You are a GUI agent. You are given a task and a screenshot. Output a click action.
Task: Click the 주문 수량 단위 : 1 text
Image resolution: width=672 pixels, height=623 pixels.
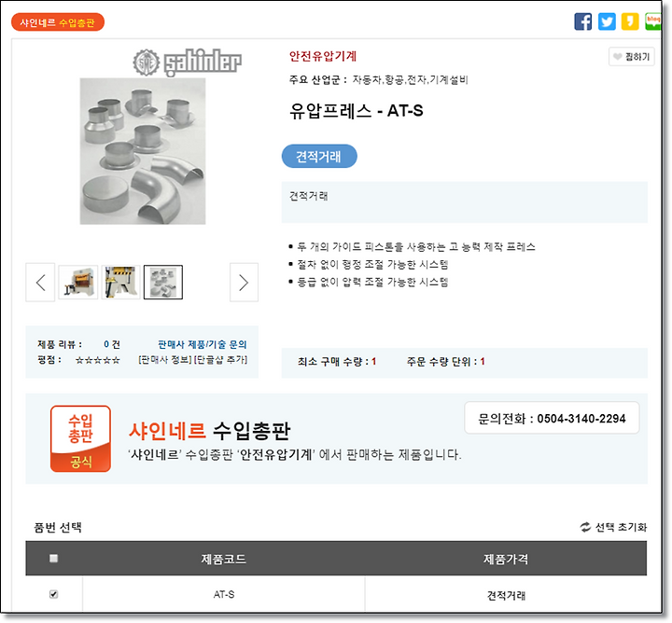click(x=446, y=362)
